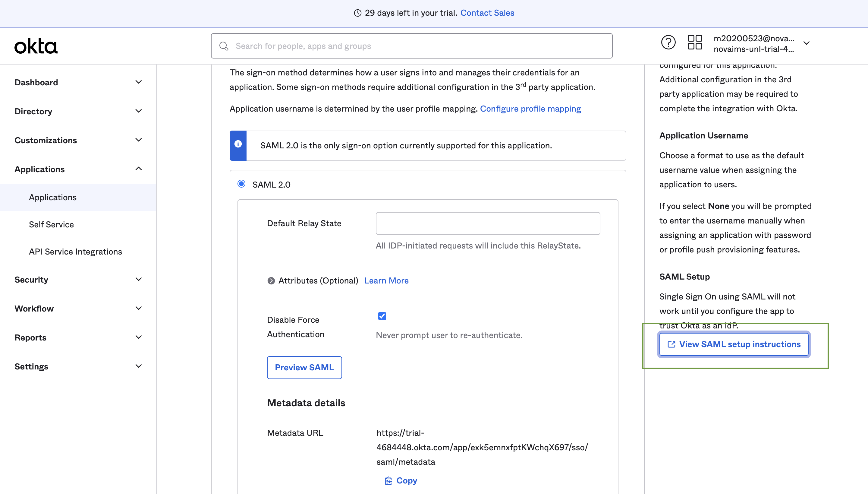868x494 pixels.
Task: Click the Contact Sales link
Action: point(487,13)
